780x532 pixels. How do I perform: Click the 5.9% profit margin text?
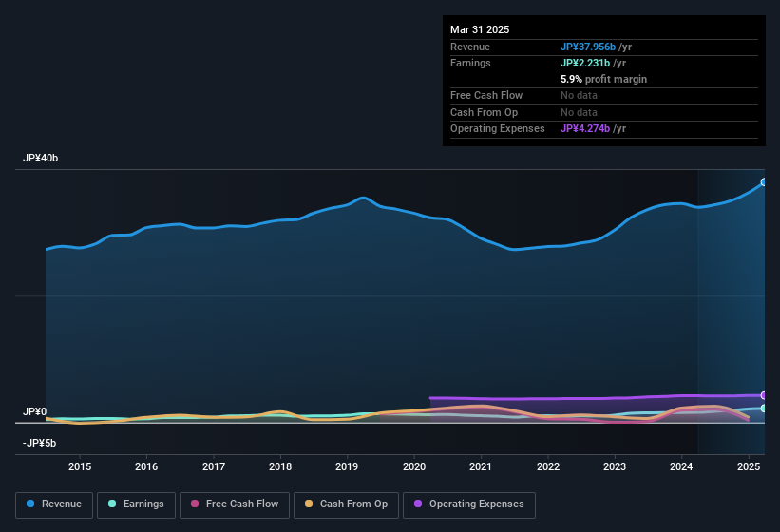[x=603, y=79]
